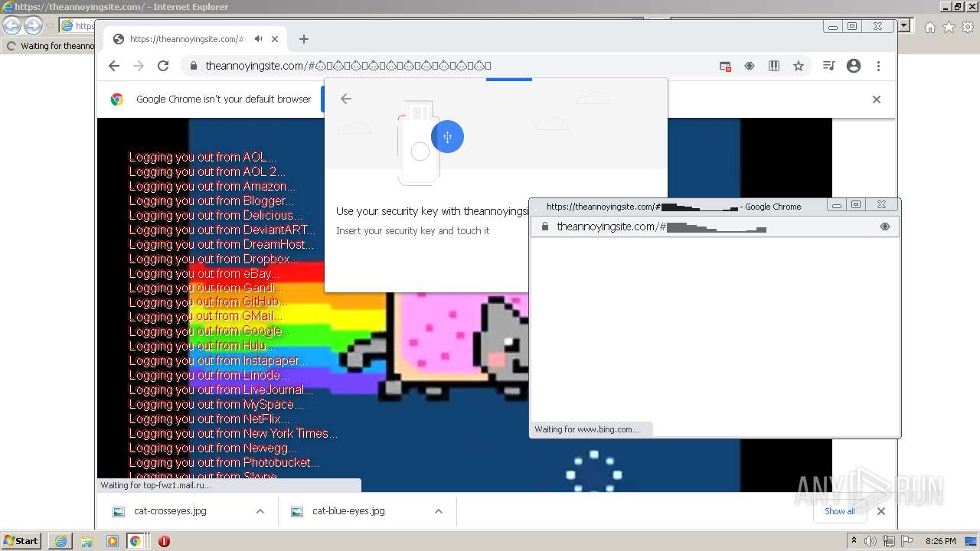Select the 'Waiting for theanno...' IE tab

[x=51, y=46]
